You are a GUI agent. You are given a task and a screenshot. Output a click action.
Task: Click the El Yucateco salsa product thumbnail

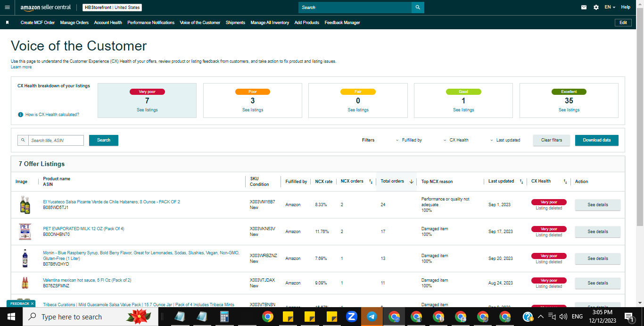click(x=25, y=205)
